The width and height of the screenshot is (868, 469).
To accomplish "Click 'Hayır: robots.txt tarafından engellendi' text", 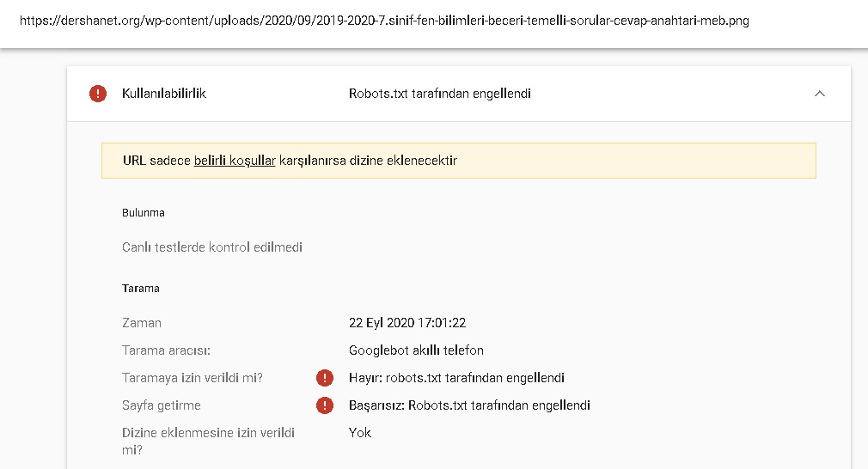I will (x=456, y=378).
